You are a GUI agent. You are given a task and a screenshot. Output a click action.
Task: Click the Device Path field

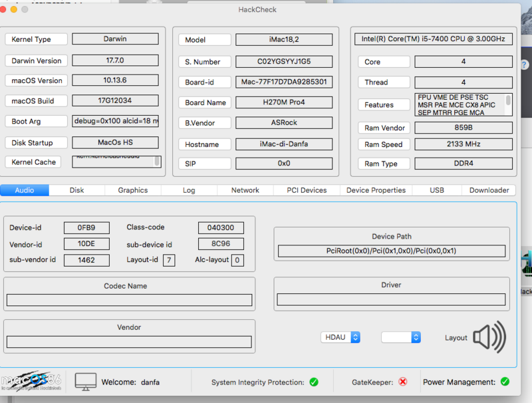point(392,251)
